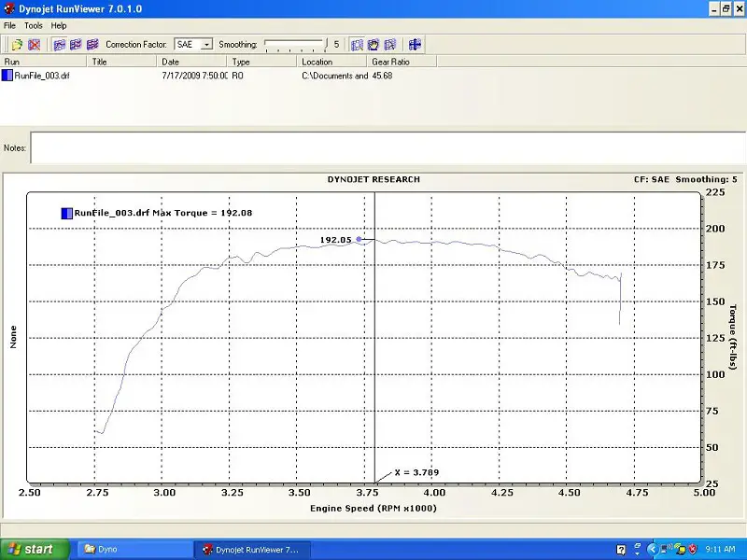The width and height of the screenshot is (747, 560).
Task: Click the Dynojet app icon in title bar
Action: coord(9,8)
